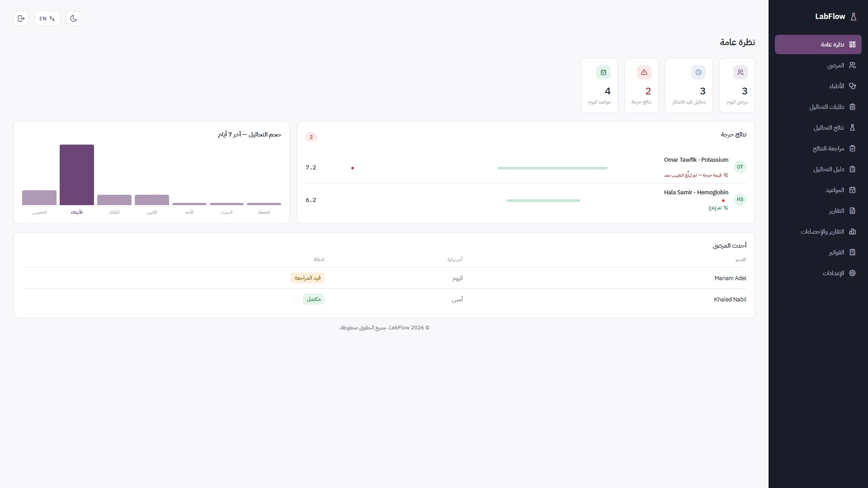
Task: Click the Hala Samir · Hemoglobin result
Action: coord(696,192)
